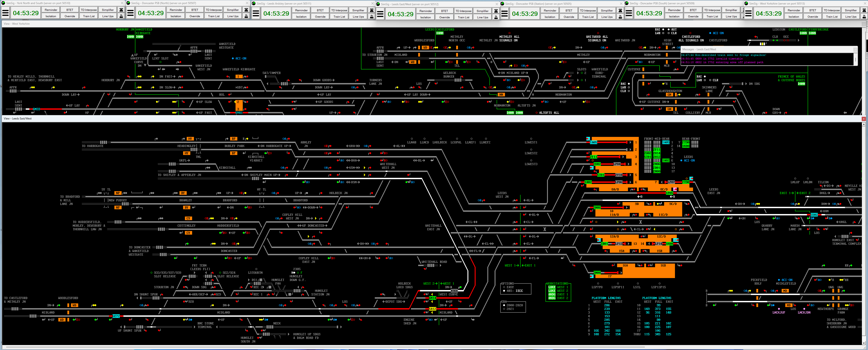Click TD Interpose in Leeds Ardsley window
The width and height of the screenshot is (868, 350).
point(339,10)
